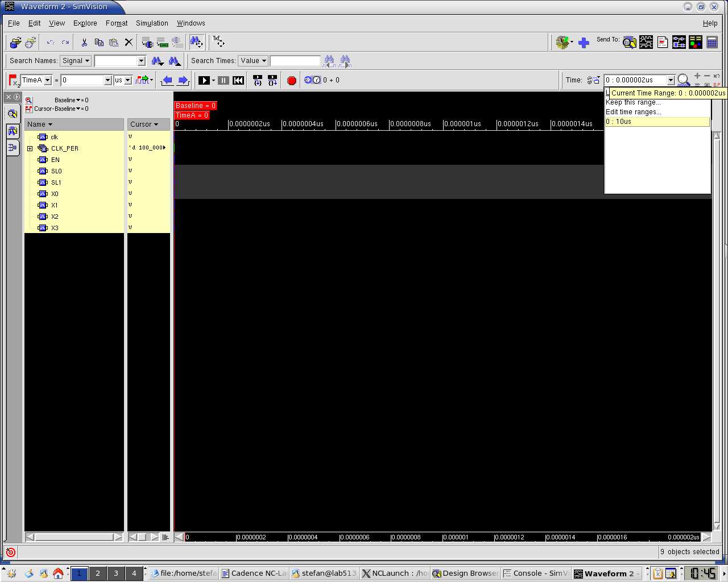This screenshot has width=728, height=582.
Task: Click the waveform horizontal scrollbar
Action: 443,537
